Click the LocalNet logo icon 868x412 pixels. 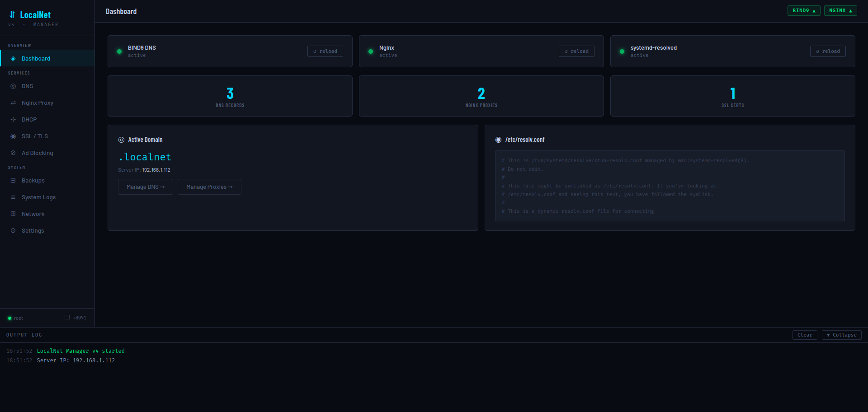12,14
